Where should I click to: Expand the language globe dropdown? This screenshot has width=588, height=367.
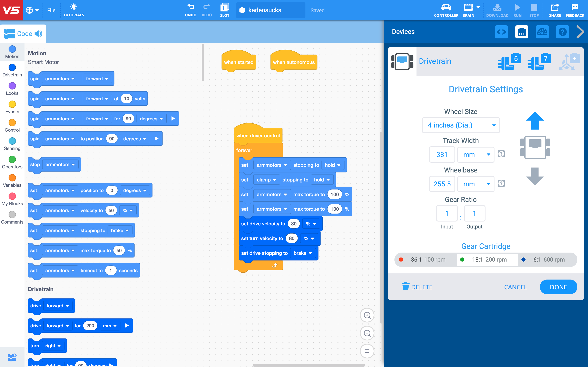pos(32,10)
